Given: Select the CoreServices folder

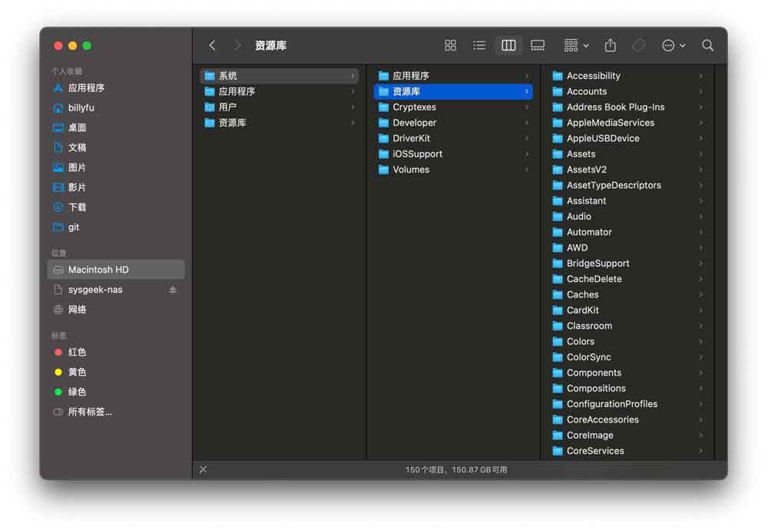Looking at the screenshot, I should pos(594,451).
